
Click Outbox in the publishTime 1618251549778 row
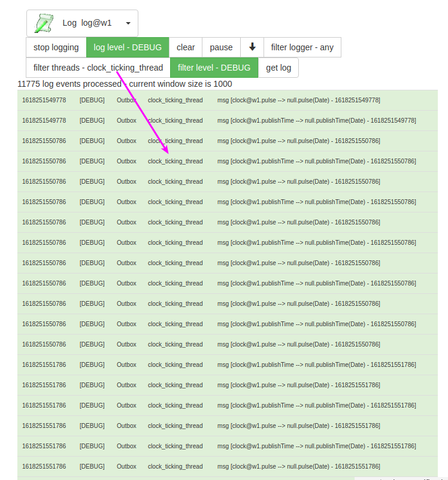point(126,121)
